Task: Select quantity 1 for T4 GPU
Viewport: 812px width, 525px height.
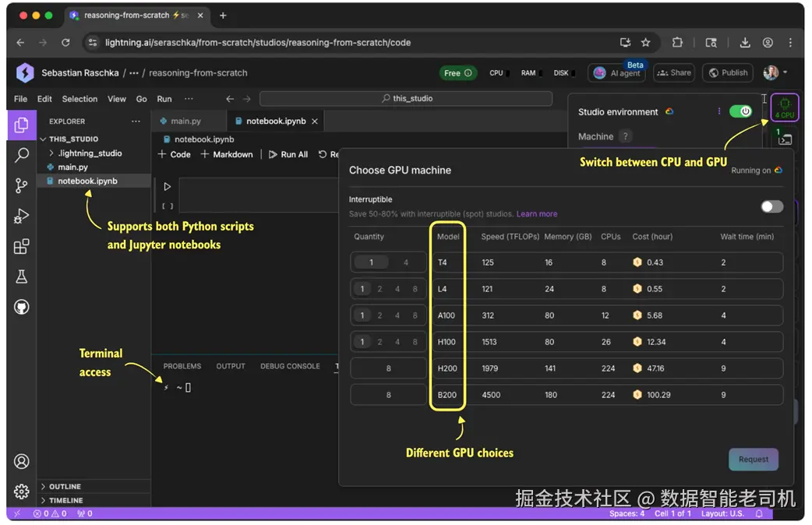Action: [371, 262]
